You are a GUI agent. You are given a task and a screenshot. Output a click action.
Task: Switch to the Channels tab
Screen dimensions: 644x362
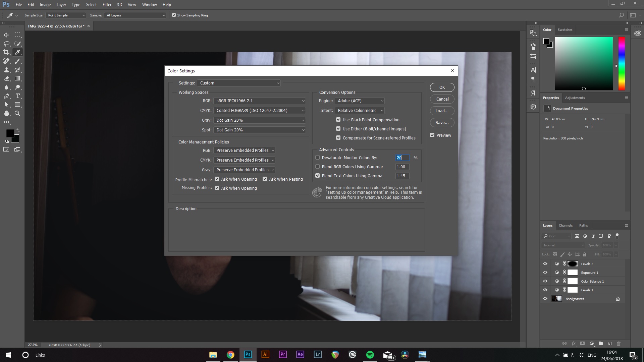click(566, 226)
